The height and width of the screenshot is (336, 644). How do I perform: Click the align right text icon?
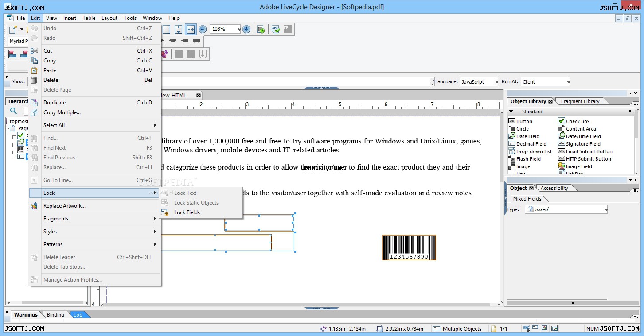click(x=185, y=41)
